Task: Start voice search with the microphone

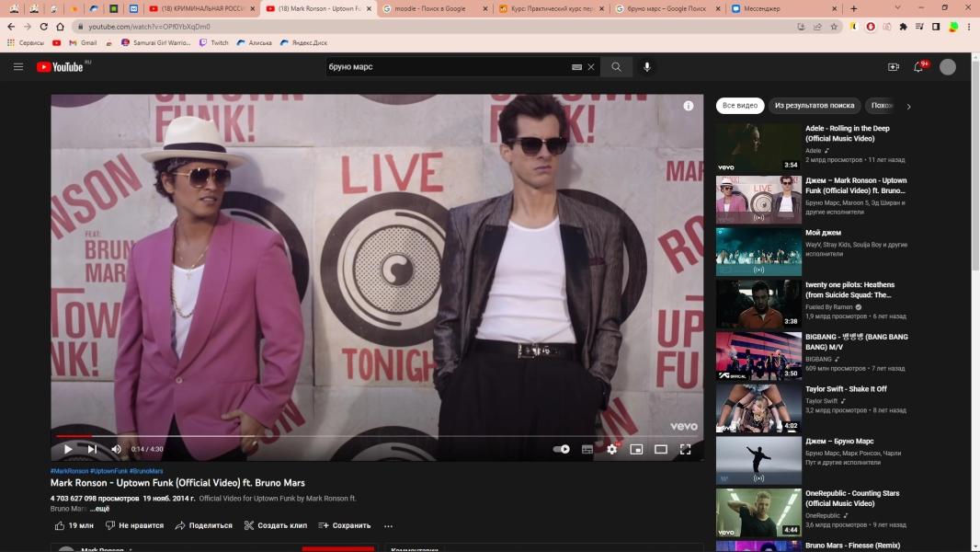Action: pyautogui.click(x=646, y=67)
